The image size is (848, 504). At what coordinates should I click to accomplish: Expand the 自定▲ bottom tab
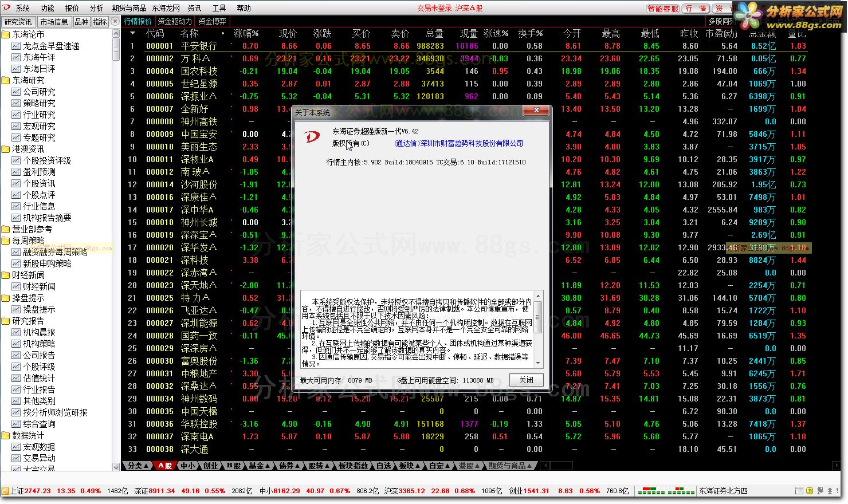(x=439, y=466)
